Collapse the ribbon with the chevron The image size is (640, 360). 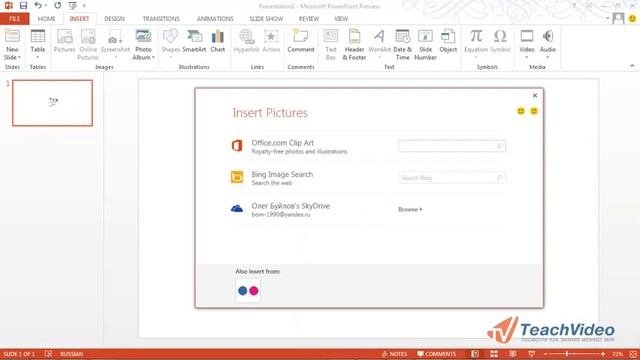point(632,66)
